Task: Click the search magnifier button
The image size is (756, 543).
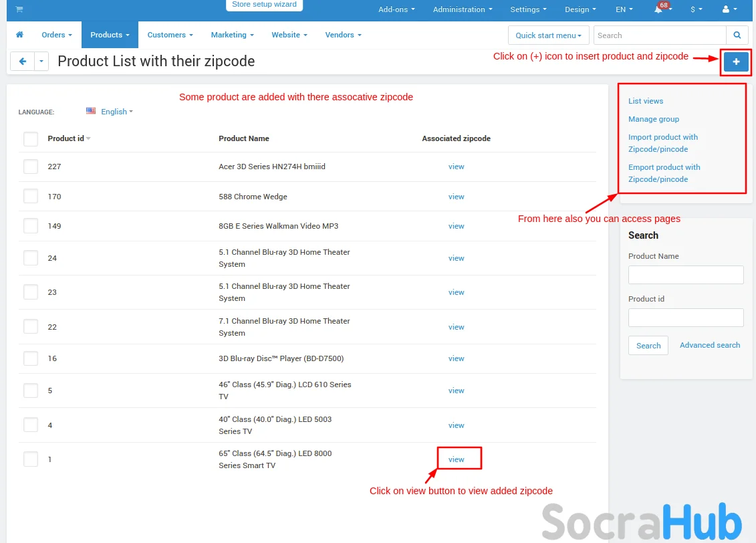Action: 737,35
